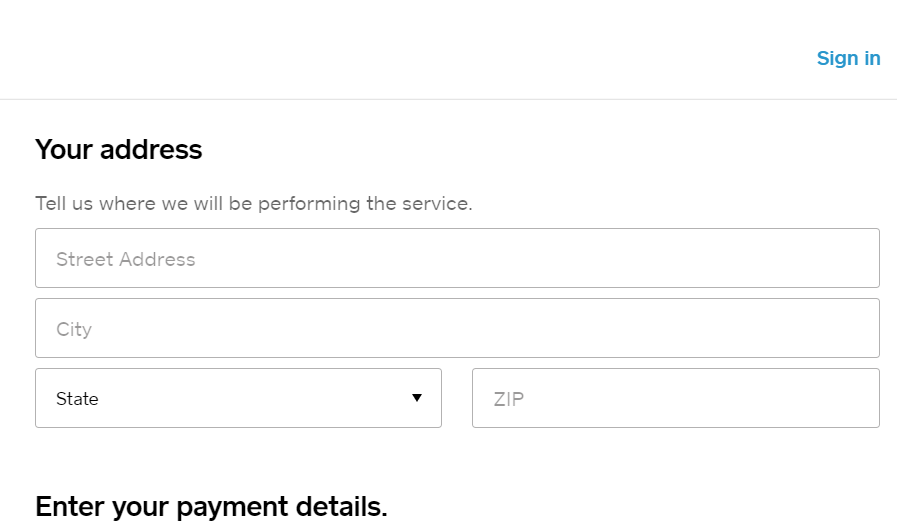Click "Enter your payment details" heading
Screen dimensions: 897x531
click(x=211, y=506)
